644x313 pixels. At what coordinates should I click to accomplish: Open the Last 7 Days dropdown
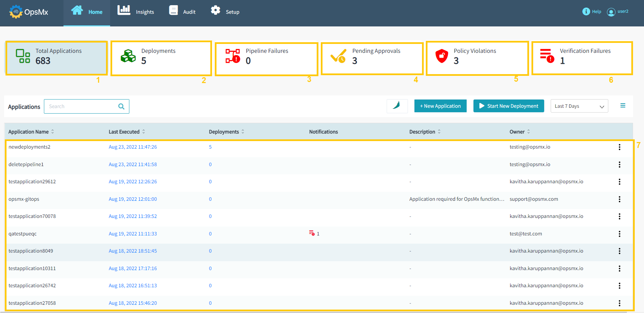coord(579,106)
